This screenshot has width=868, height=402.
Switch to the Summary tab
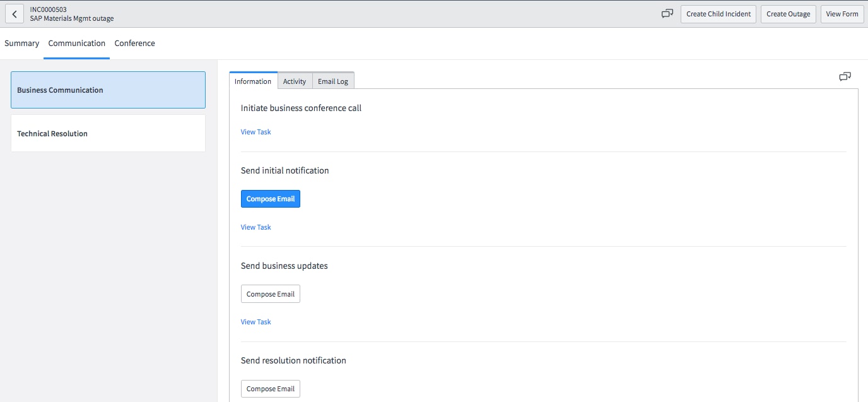pos(21,43)
